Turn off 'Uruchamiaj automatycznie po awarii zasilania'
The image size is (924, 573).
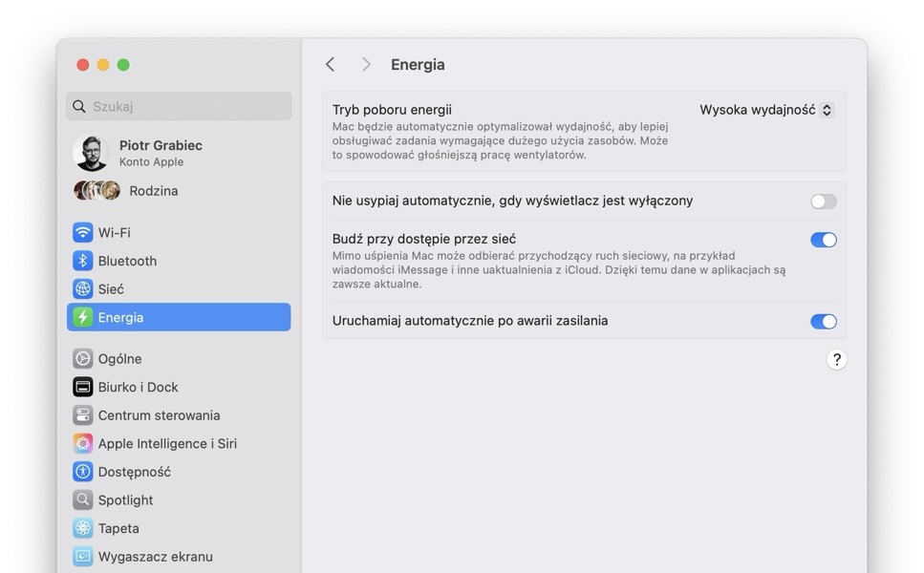pos(824,322)
